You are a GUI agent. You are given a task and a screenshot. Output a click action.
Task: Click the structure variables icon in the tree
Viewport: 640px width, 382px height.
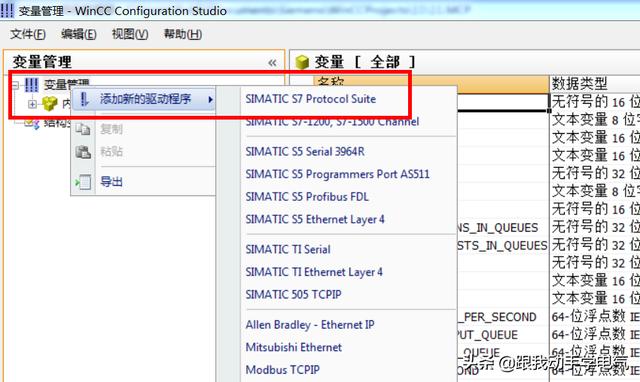(x=32, y=123)
